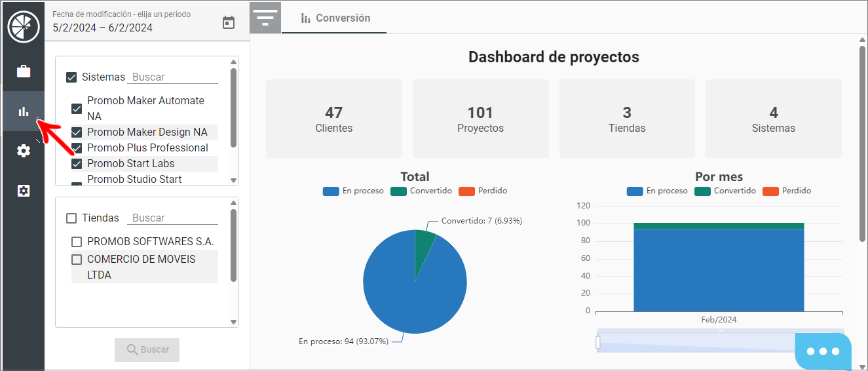The width and height of the screenshot is (868, 371).
Task: Focus the Sistemas Buscar search field
Action: [x=172, y=77]
